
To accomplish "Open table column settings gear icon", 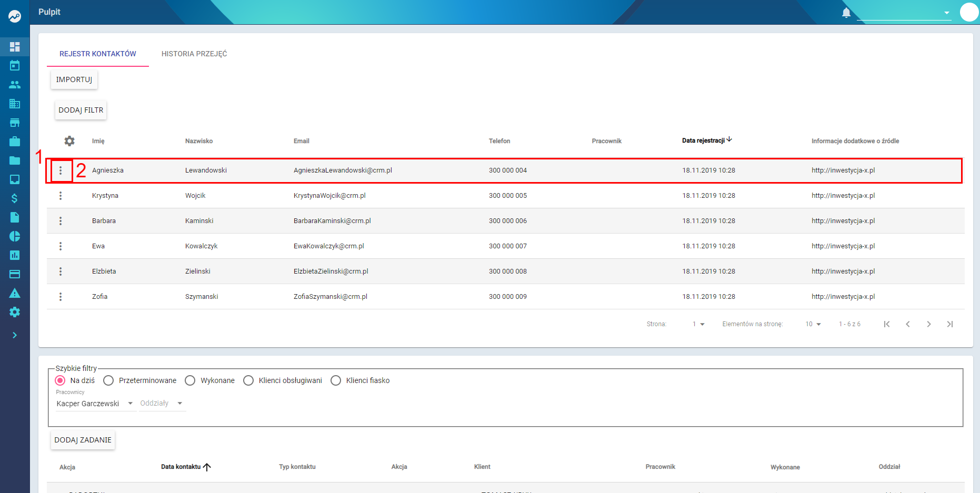I will coord(69,141).
